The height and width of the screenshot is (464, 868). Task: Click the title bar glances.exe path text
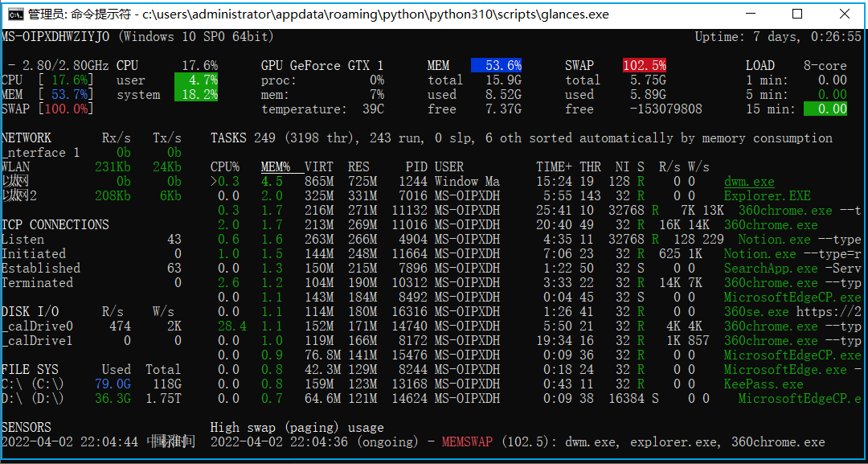[376, 14]
